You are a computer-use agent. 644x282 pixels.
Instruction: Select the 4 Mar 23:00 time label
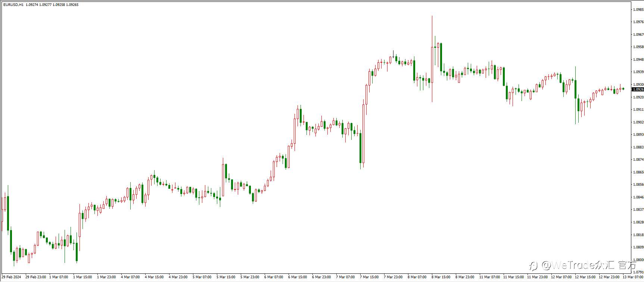click(178, 277)
